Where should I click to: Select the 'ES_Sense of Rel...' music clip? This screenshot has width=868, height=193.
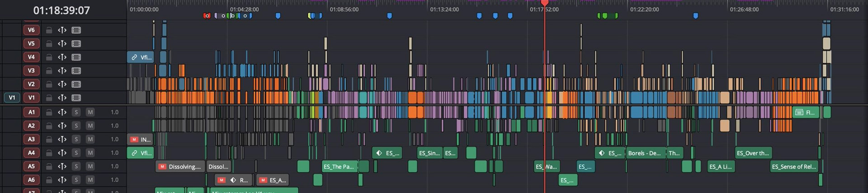pyautogui.click(x=795, y=167)
